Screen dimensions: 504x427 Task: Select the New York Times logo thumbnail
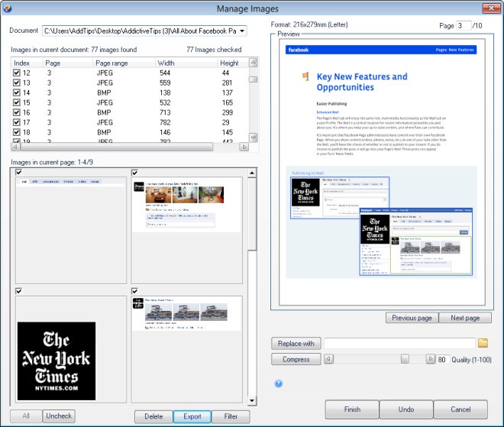tap(71, 349)
